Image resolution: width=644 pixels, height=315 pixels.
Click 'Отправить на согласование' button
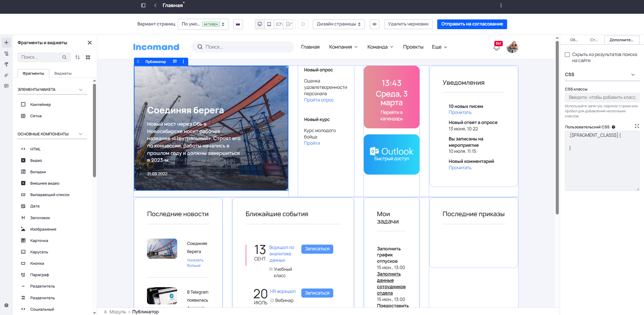tap(472, 24)
